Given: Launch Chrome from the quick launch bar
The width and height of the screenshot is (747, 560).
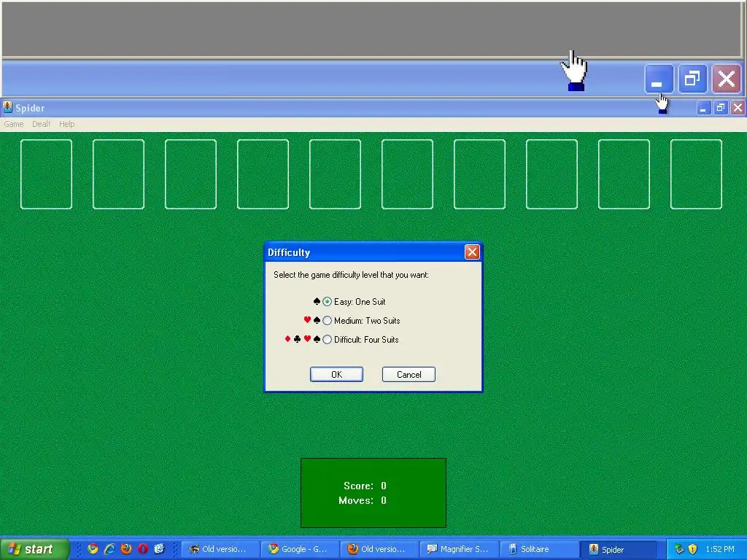Looking at the screenshot, I should click(x=93, y=549).
